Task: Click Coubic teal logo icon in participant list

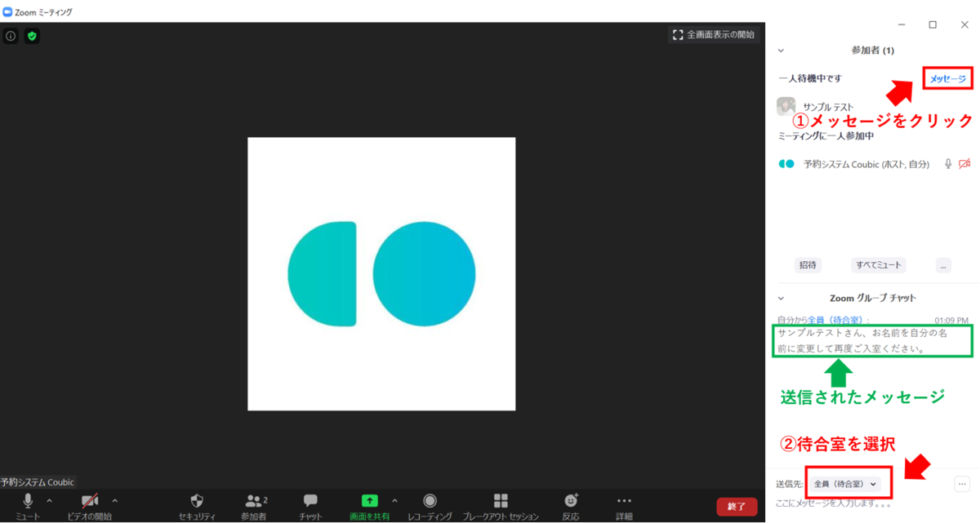Action: coord(786,164)
